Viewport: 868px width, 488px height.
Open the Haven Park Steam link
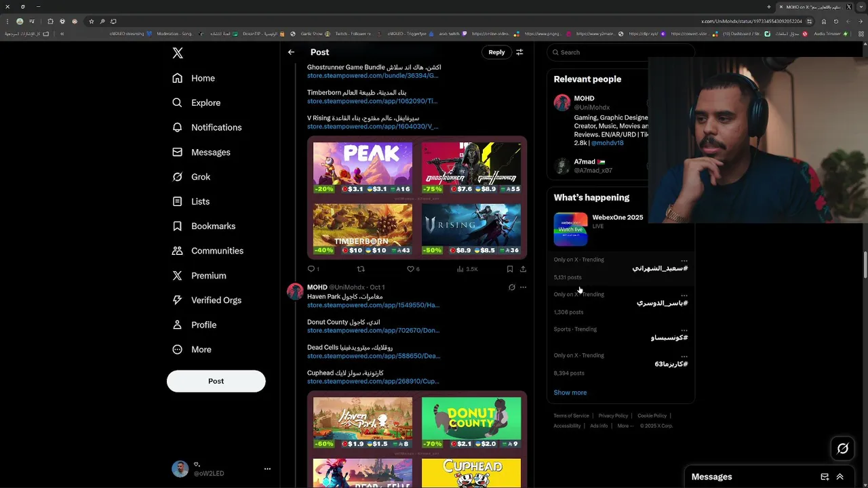point(373,305)
